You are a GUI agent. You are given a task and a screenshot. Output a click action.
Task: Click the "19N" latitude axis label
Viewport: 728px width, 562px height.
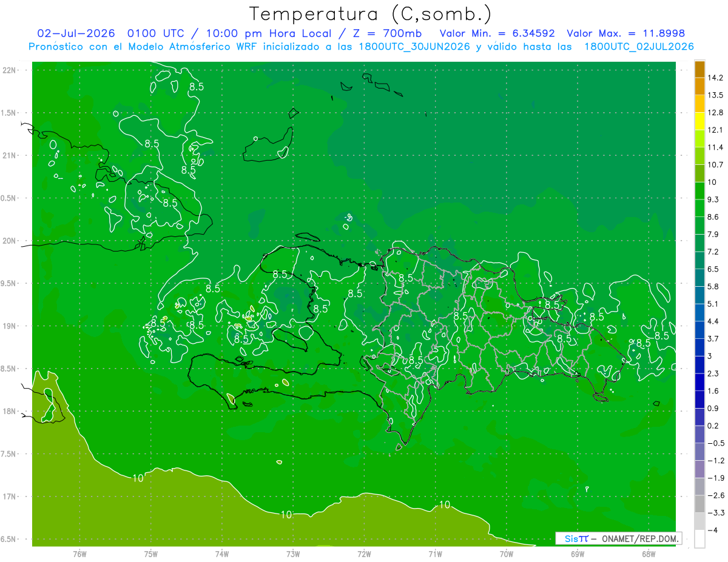[x=10, y=326]
